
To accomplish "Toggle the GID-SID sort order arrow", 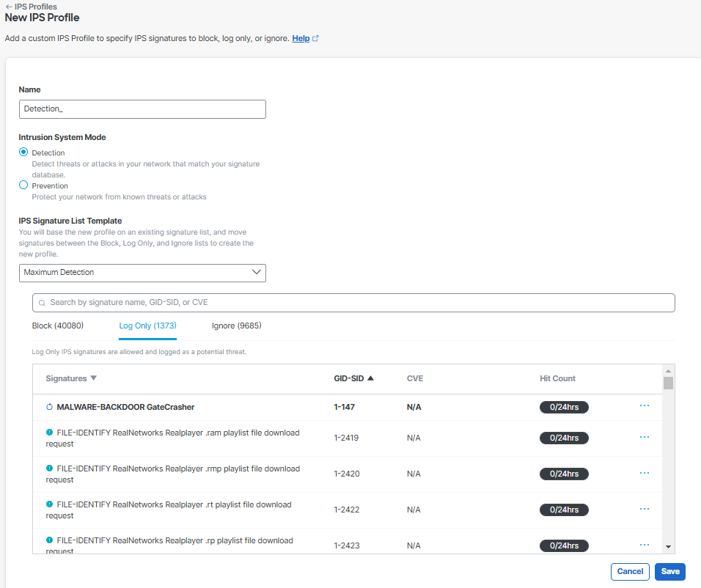I will (x=370, y=378).
